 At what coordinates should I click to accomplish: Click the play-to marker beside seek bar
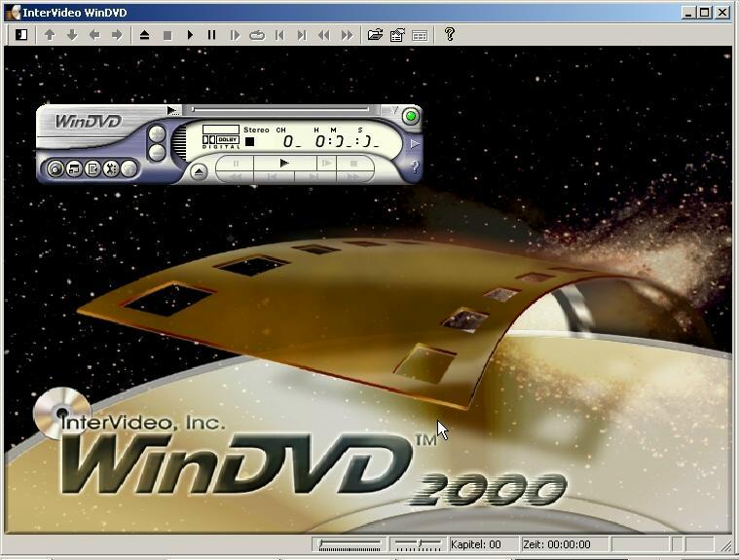[173, 110]
